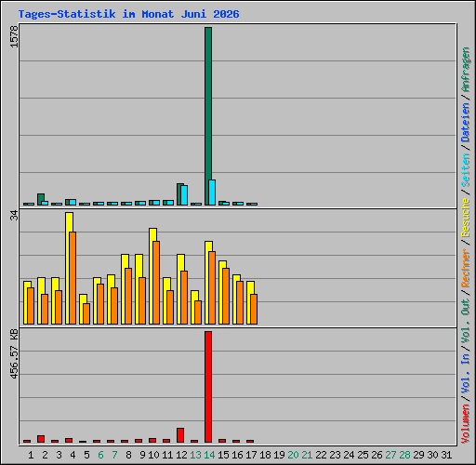The image size is (476, 465).
Task: Click day 17 on the x-axis
Action: coord(251,455)
